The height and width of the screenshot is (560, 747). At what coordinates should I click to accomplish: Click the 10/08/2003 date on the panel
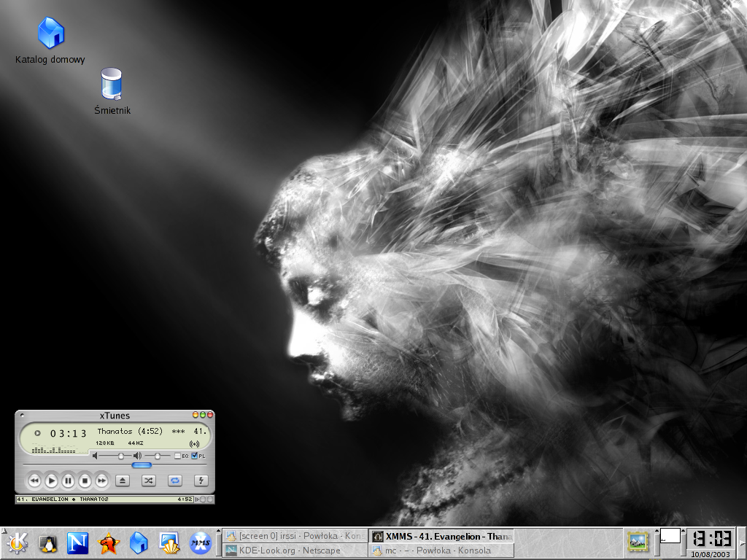point(711,554)
